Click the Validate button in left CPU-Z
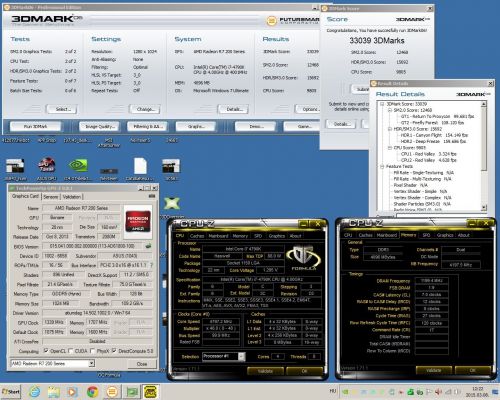Screen dimensions: 500x400 (265, 371)
